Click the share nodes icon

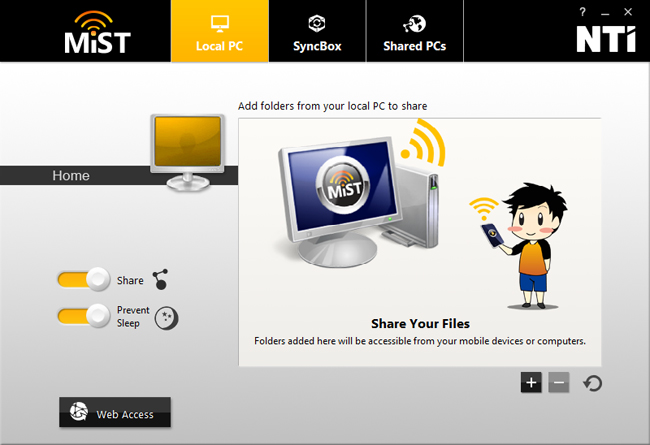coord(160,279)
